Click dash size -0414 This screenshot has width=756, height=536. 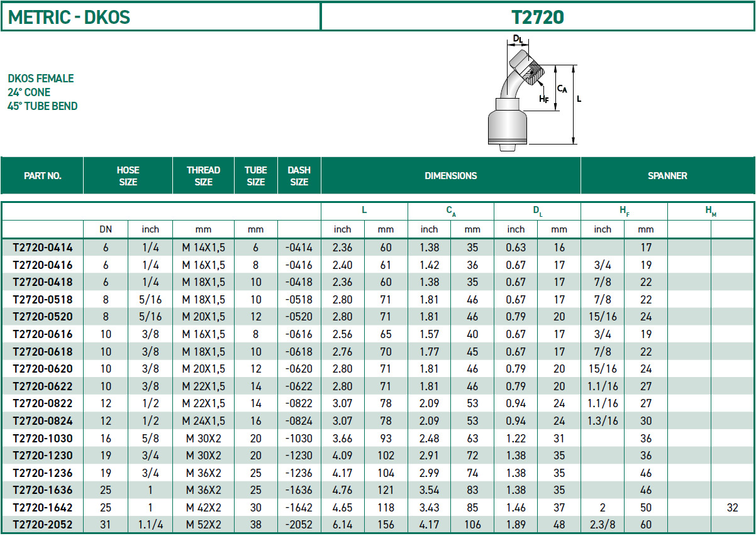pos(299,248)
